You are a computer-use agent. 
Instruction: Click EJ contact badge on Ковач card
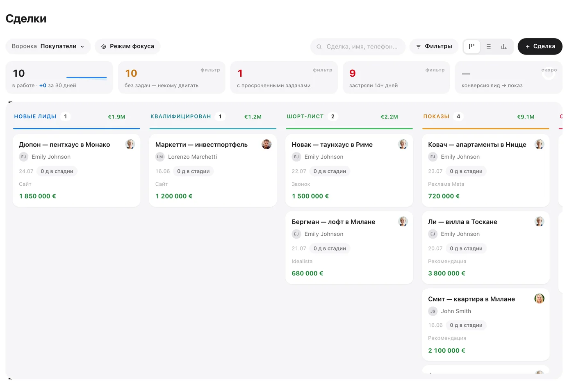[433, 157]
